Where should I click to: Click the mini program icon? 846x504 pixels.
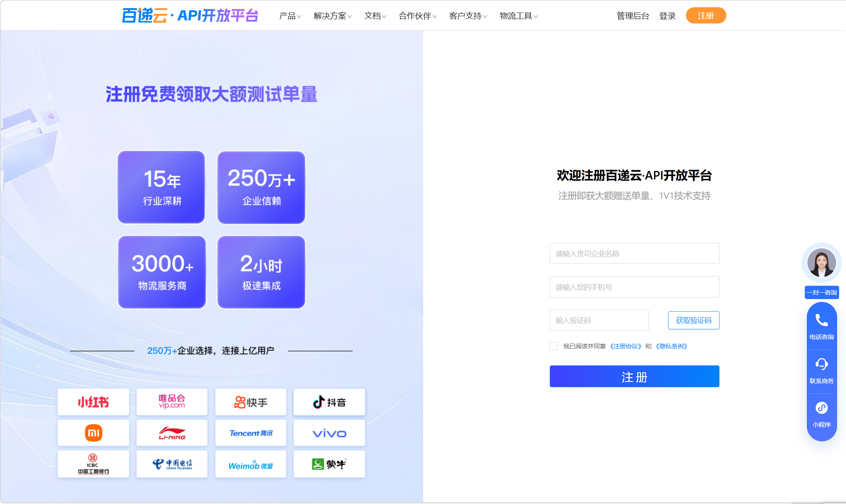click(821, 408)
